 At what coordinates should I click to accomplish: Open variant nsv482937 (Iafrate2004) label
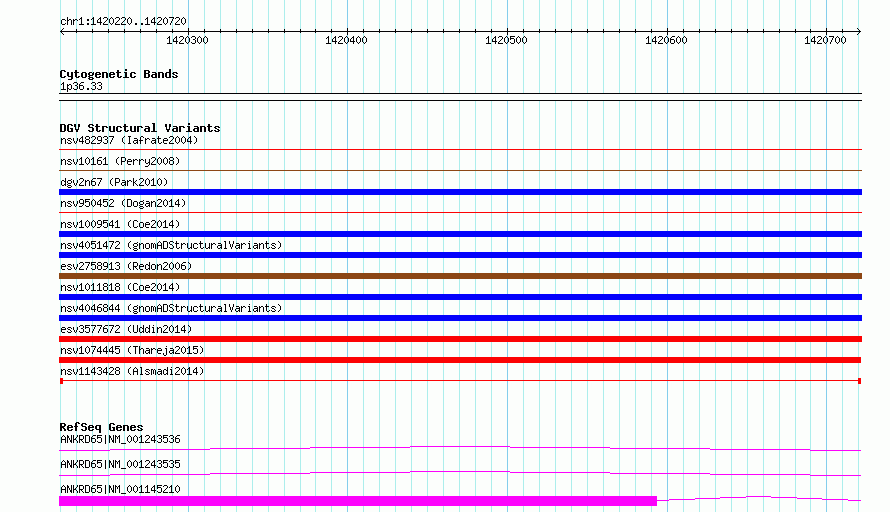[129, 140]
